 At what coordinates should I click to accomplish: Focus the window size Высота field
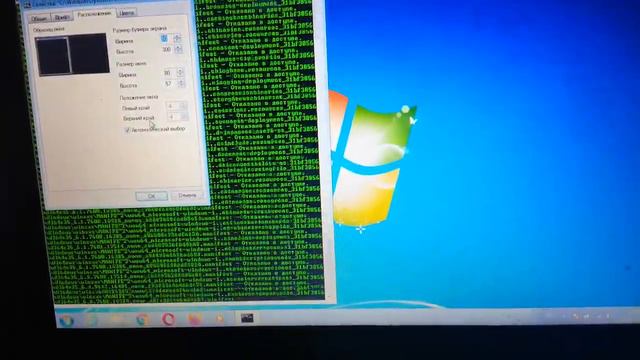(x=169, y=84)
